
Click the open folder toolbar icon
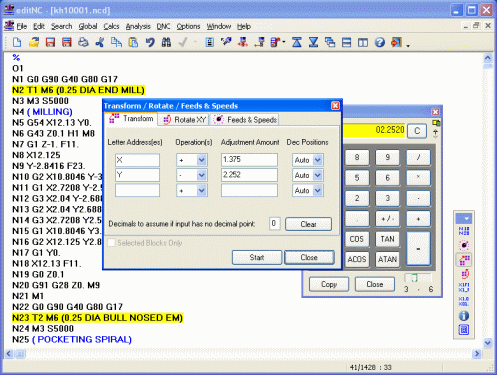(34, 42)
